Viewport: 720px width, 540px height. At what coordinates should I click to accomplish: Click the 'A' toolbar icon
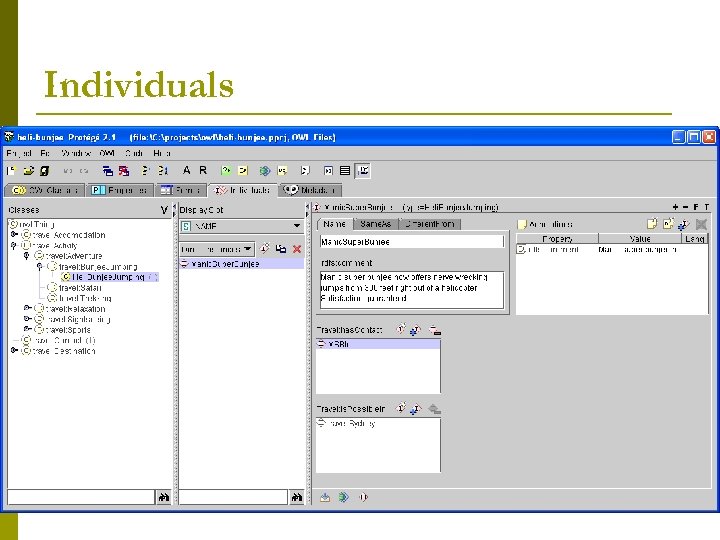coord(186,170)
